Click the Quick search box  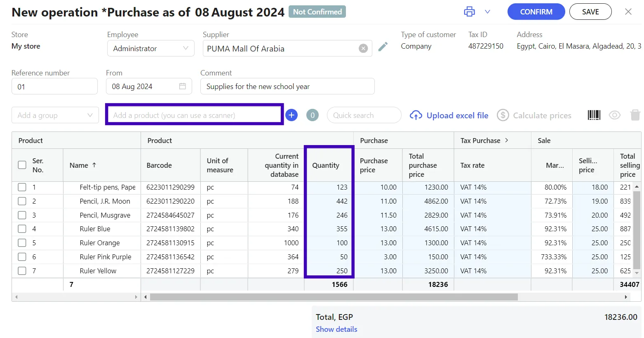tap(364, 115)
